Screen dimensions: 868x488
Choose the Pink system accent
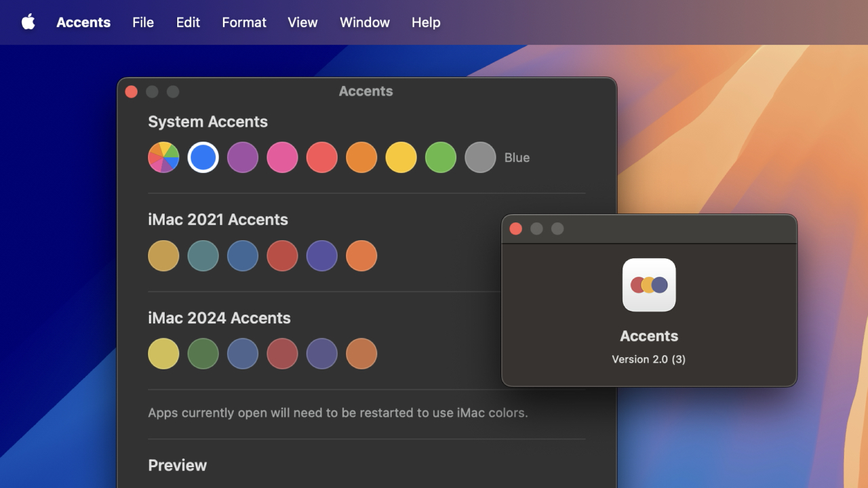pos(282,157)
